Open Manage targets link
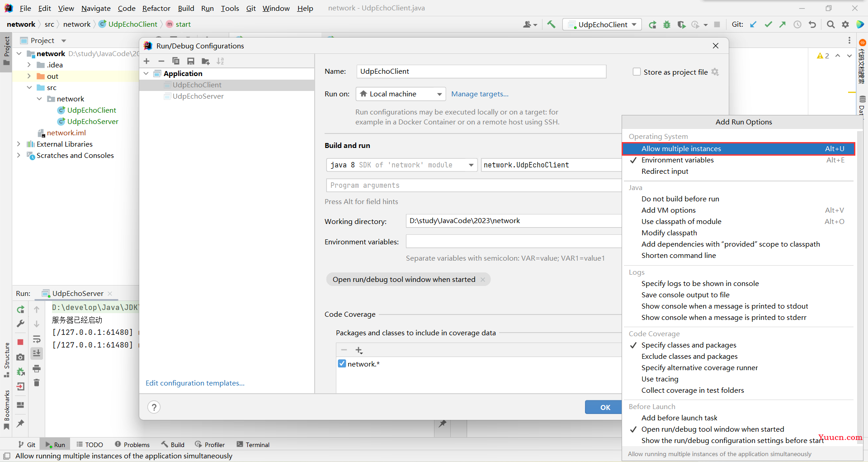Screen dimensions: 868x462 coord(480,94)
